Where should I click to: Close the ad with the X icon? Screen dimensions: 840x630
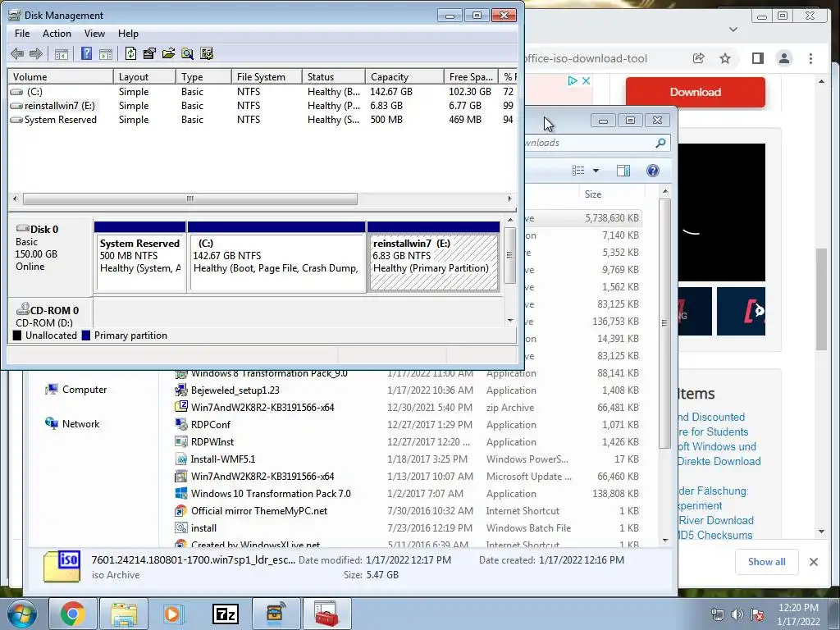586,80
